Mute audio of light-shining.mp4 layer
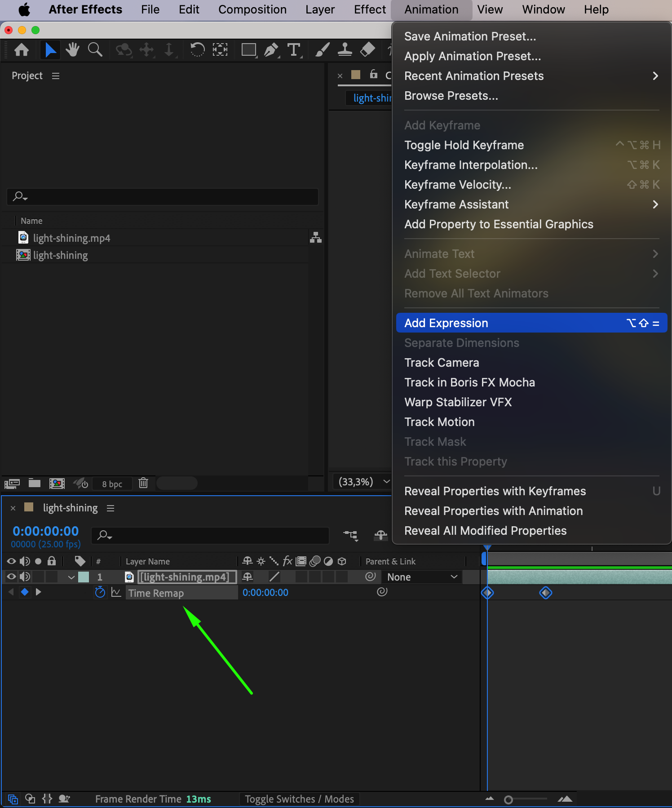This screenshot has width=672, height=808. click(25, 577)
